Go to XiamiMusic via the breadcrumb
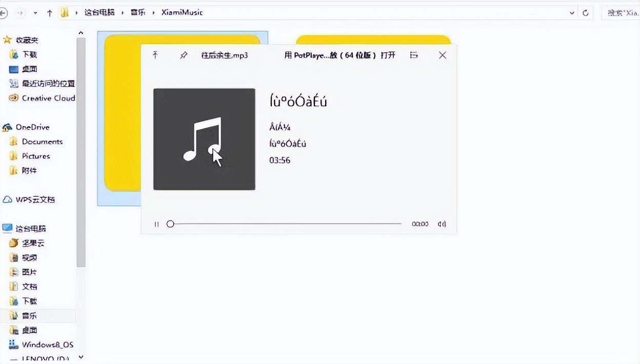The image size is (640, 364). click(181, 12)
